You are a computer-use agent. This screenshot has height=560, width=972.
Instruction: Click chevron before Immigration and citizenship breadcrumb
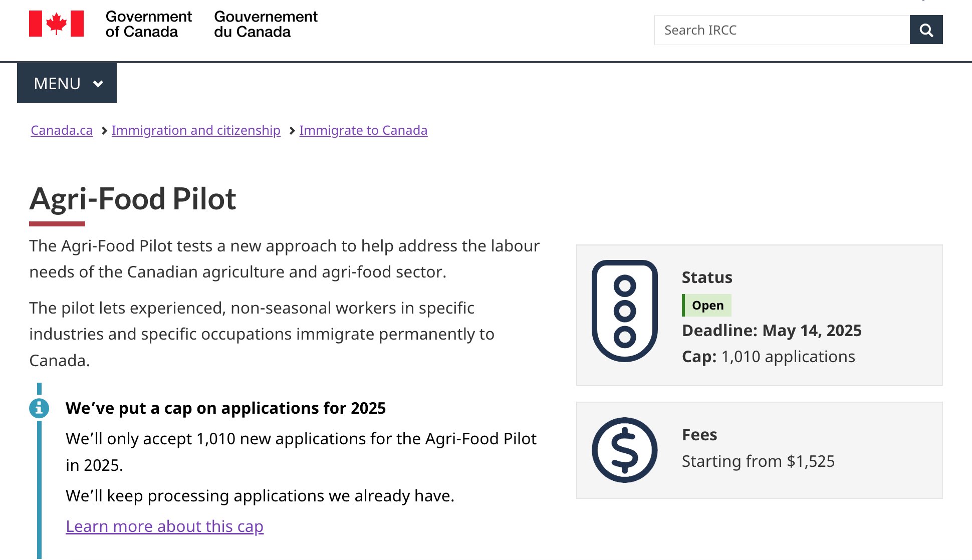click(104, 131)
